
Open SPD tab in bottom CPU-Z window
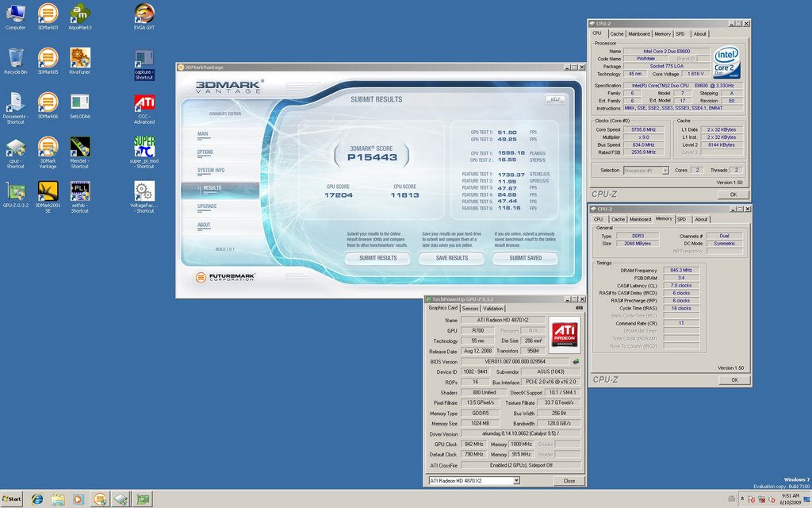[x=681, y=219]
